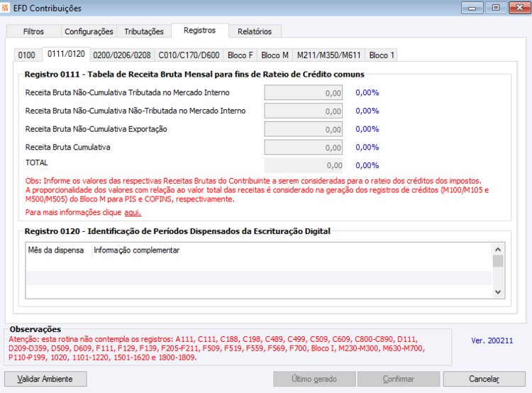Maximize the EFD Contribuições window

[x=496, y=8]
